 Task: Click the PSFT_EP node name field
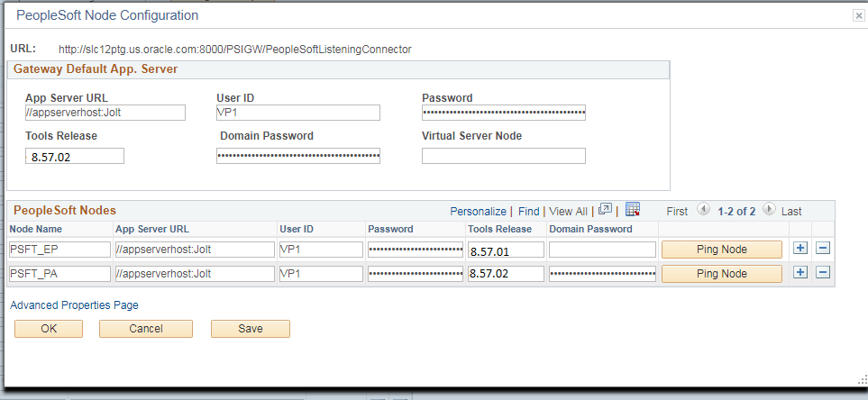pos(59,250)
